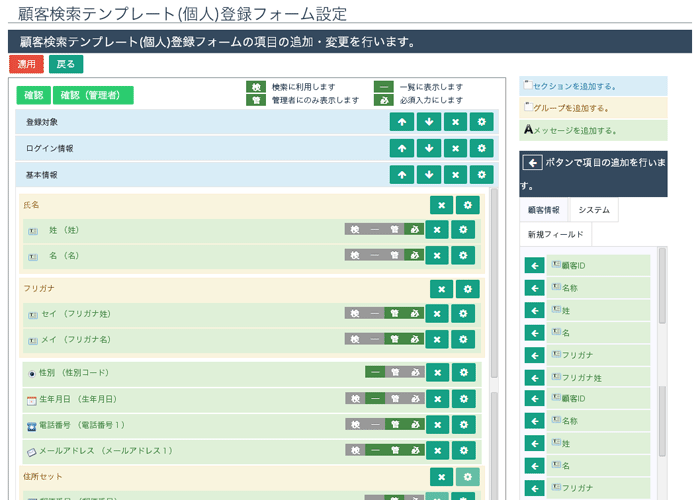Click the red 適用 button
This screenshot has height=500, width=700.
[26, 64]
